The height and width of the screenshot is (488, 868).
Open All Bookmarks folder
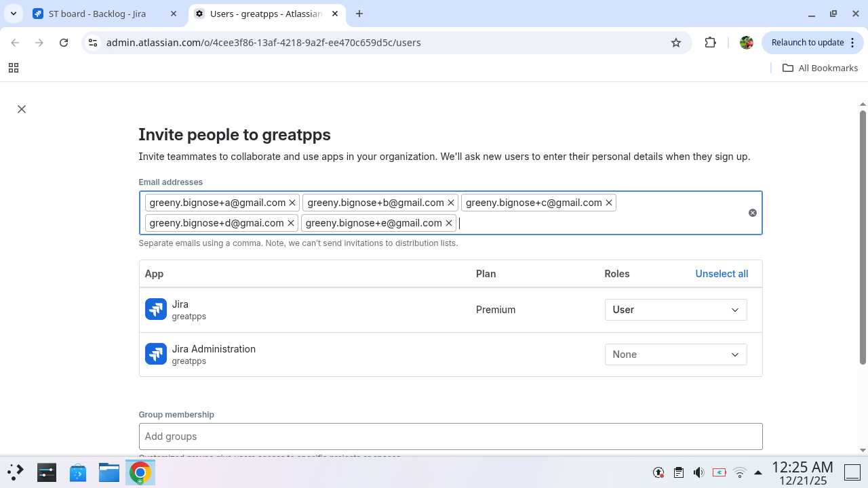820,68
